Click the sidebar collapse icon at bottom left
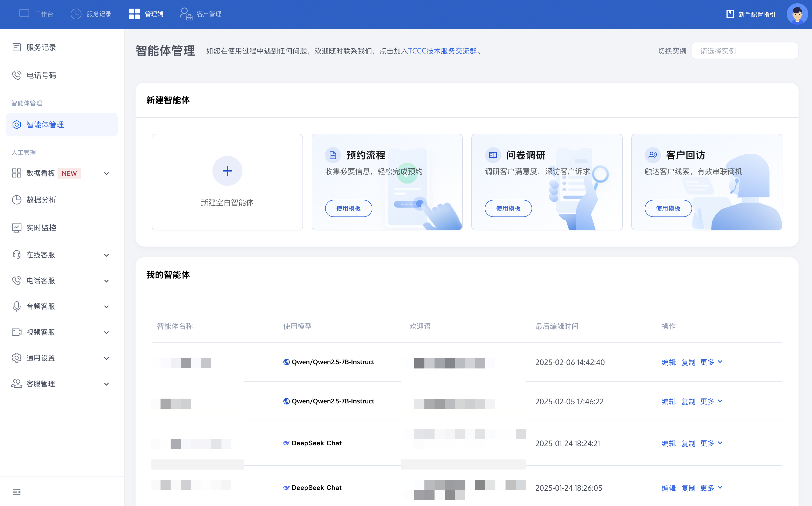812x506 pixels. tap(16, 491)
